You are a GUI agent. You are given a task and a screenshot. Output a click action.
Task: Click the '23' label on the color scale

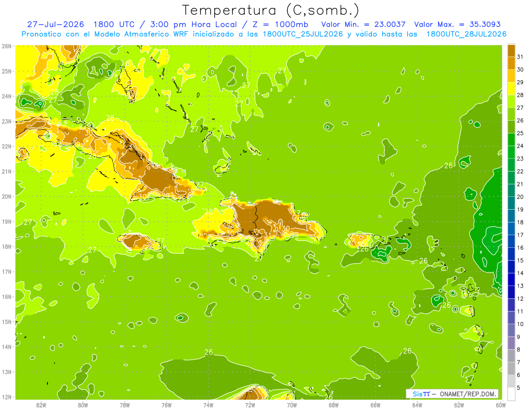coord(520,158)
